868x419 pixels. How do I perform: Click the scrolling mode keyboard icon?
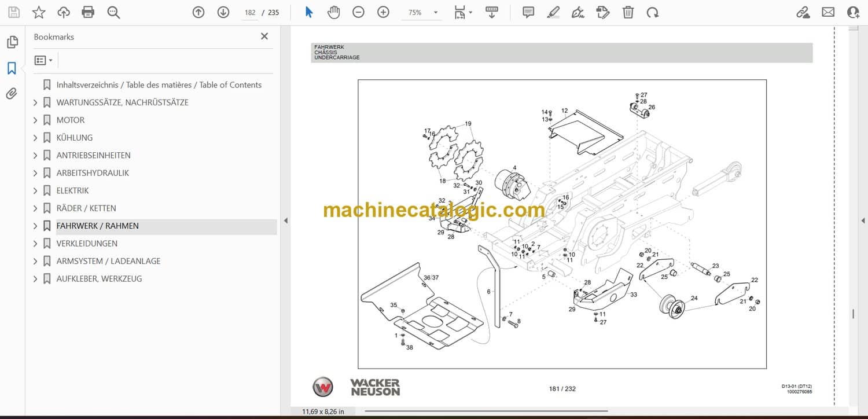[x=492, y=12]
